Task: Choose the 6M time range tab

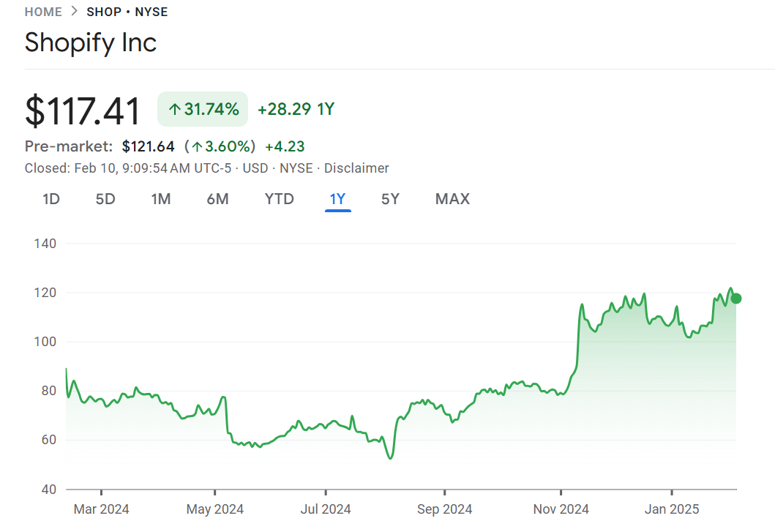Action: point(217,199)
